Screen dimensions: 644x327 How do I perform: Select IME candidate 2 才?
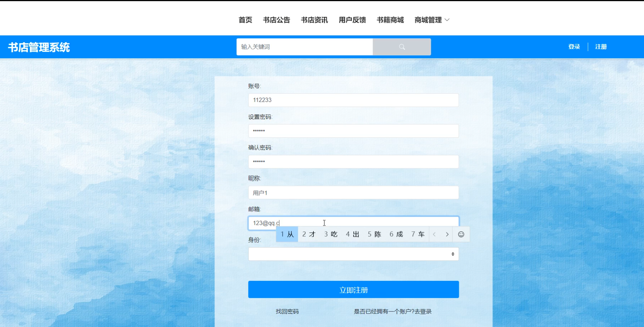point(309,234)
